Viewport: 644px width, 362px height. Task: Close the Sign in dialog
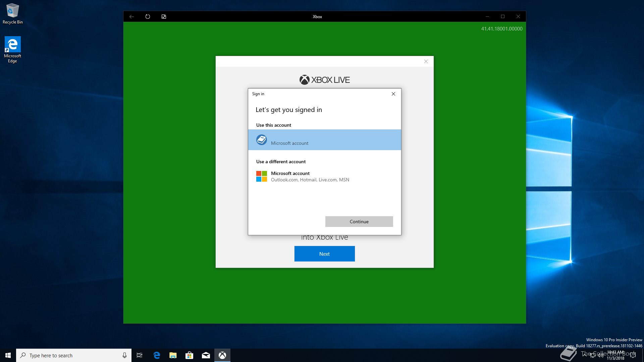click(x=393, y=94)
